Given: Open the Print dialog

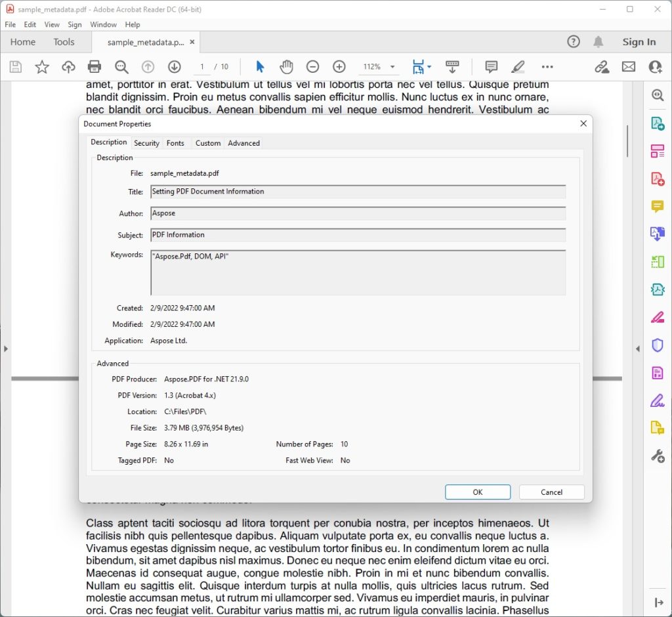Looking at the screenshot, I should 94,66.
